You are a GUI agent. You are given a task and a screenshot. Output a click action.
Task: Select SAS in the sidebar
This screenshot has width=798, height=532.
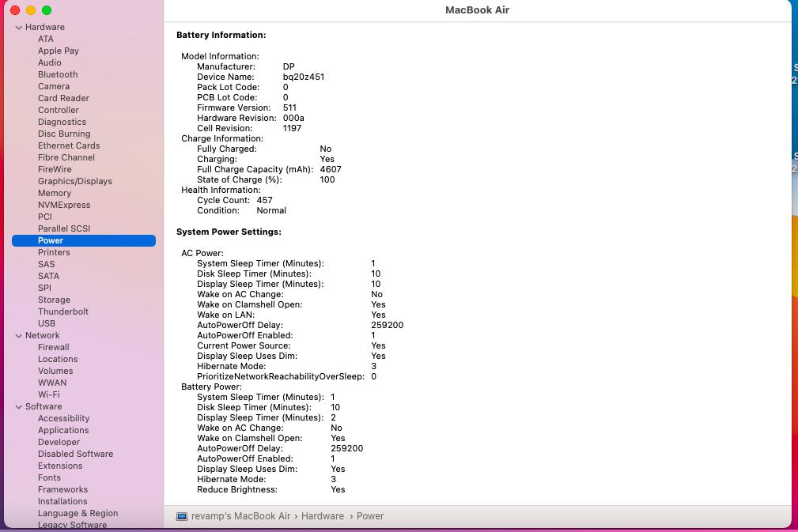pyautogui.click(x=46, y=264)
